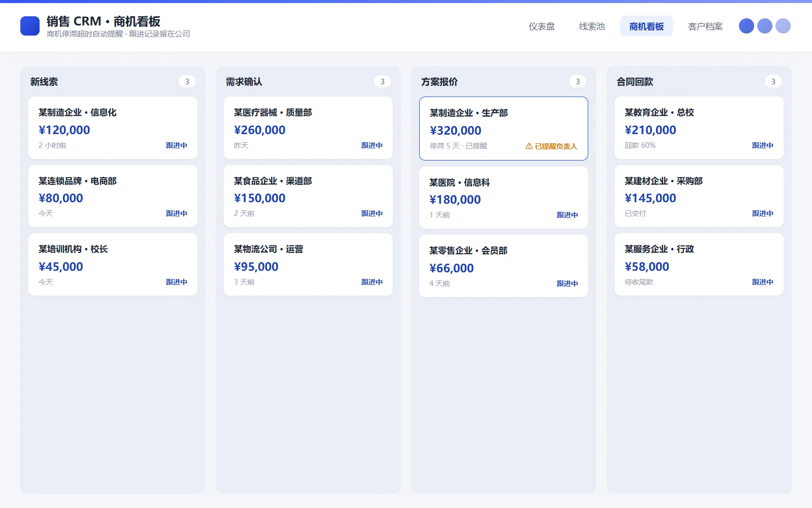Viewport: 812px width, 508px height.
Task: Click the 需求确认 column count badge
Action: [382, 81]
